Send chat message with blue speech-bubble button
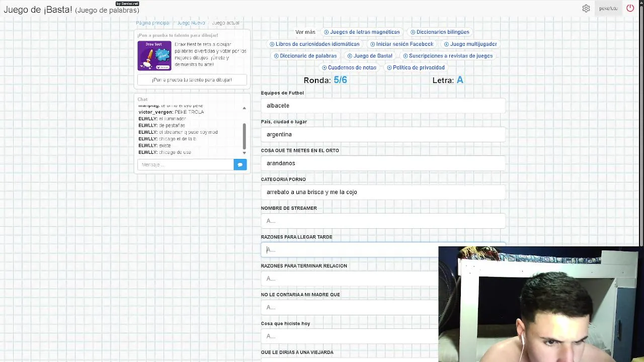Viewport: 644px width, 362px height. [x=240, y=164]
